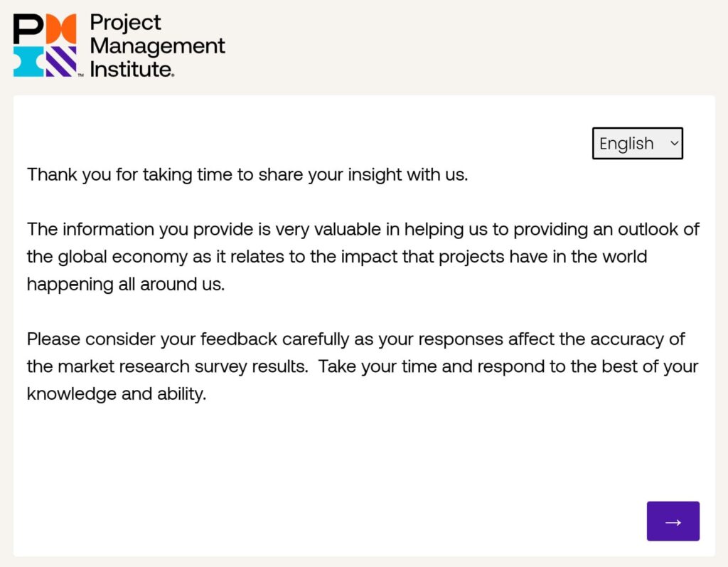The height and width of the screenshot is (567, 728).
Task: Click the purple striped shape in logo
Action: (61, 61)
